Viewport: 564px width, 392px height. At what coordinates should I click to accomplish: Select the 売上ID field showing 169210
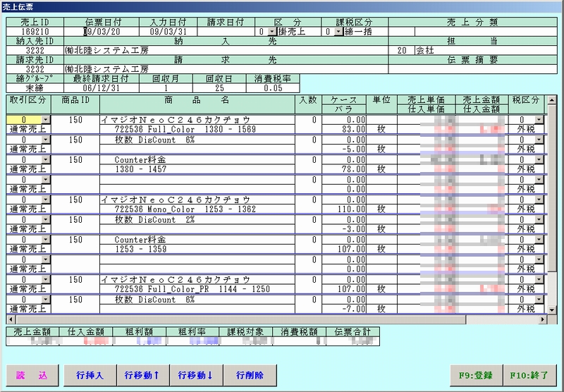(x=34, y=32)
